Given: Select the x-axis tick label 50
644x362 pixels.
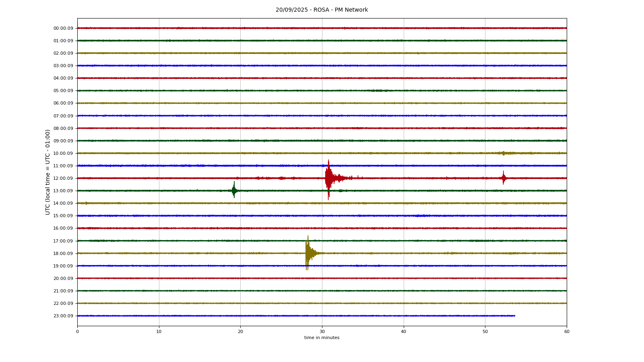Looking at the screenshot, I should pos(485,332).
